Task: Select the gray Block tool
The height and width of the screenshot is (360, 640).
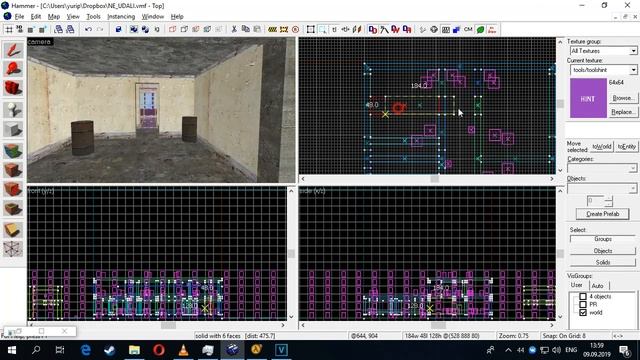Action: 13,130
